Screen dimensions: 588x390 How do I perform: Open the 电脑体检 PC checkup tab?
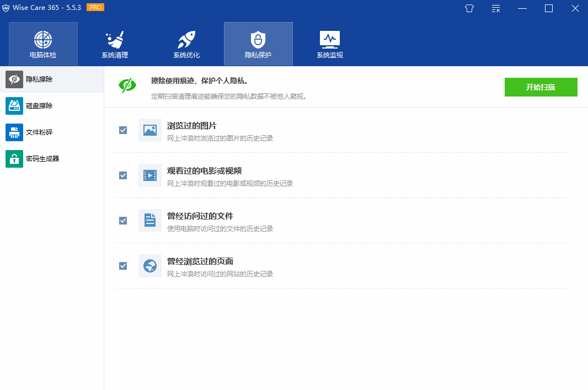click(43, 44)
